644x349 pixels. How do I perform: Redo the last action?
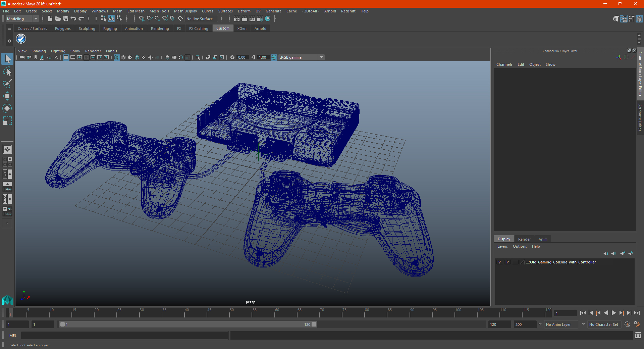81,19
